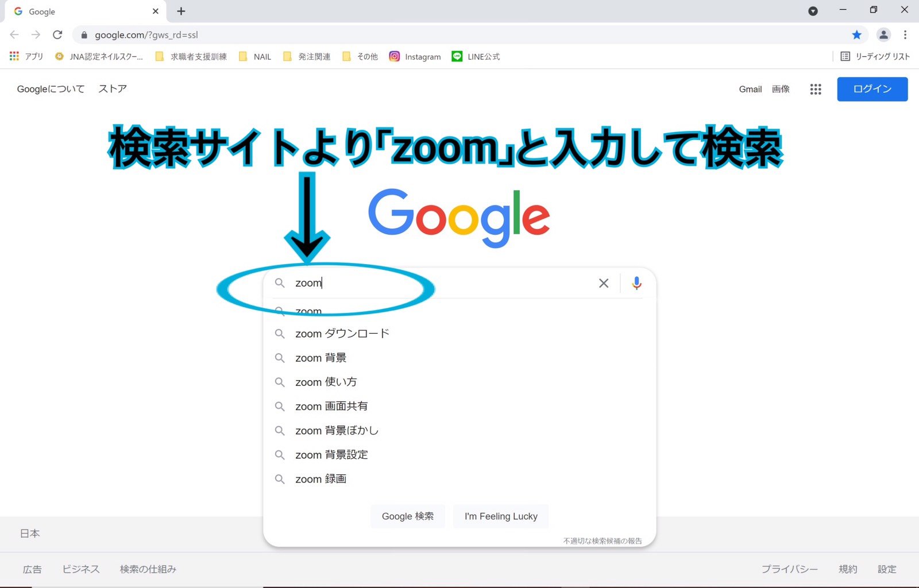Open the プライバシー footer link
This screenshot has height=588, width=919.
click(790, 569)
